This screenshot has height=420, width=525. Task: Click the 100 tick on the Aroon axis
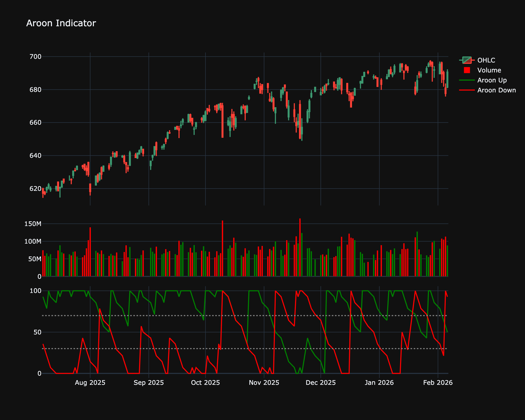(35, 291)
